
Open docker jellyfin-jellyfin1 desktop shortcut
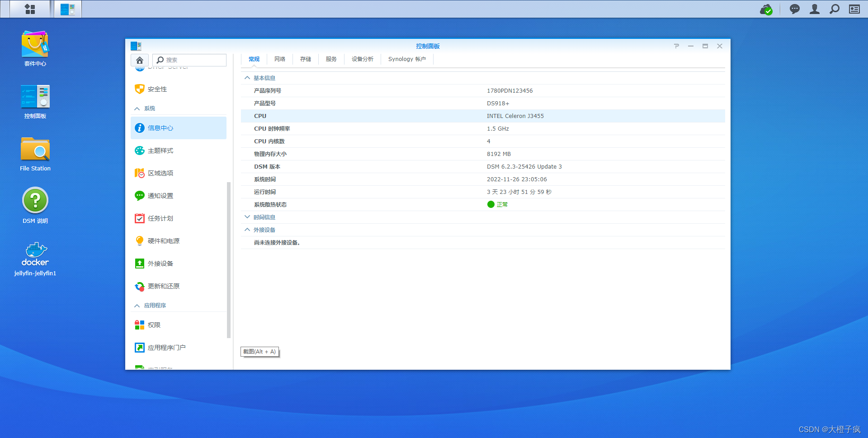click(x=35, y=259)
